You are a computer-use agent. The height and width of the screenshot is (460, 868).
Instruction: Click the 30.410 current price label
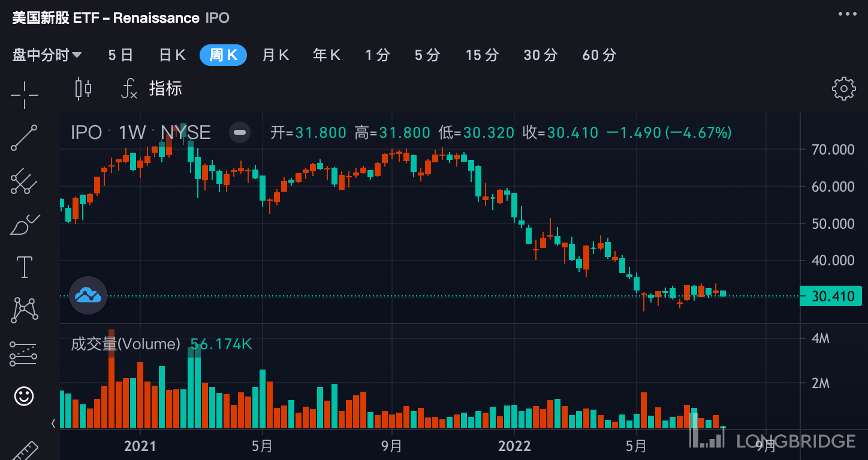point(832,296)
